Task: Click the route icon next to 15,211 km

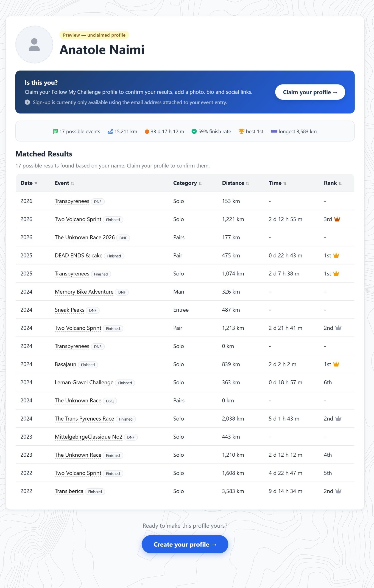Action: pos(110,131)
